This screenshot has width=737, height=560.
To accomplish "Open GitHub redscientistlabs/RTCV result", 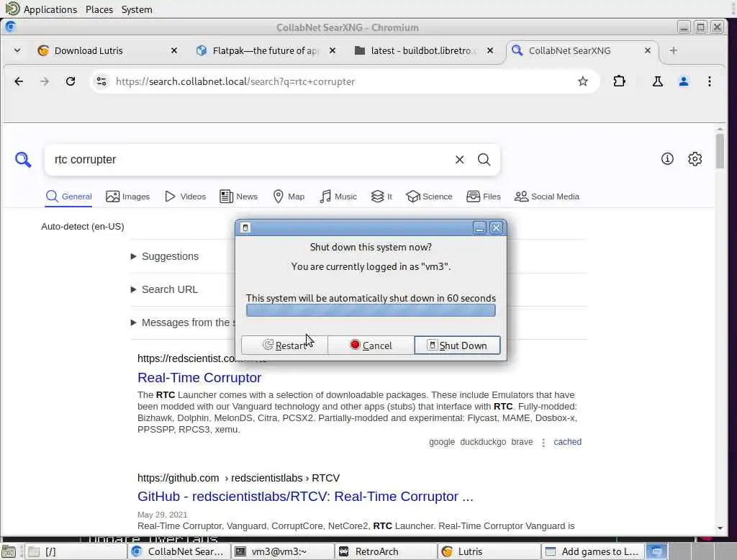I will (305, 497).
